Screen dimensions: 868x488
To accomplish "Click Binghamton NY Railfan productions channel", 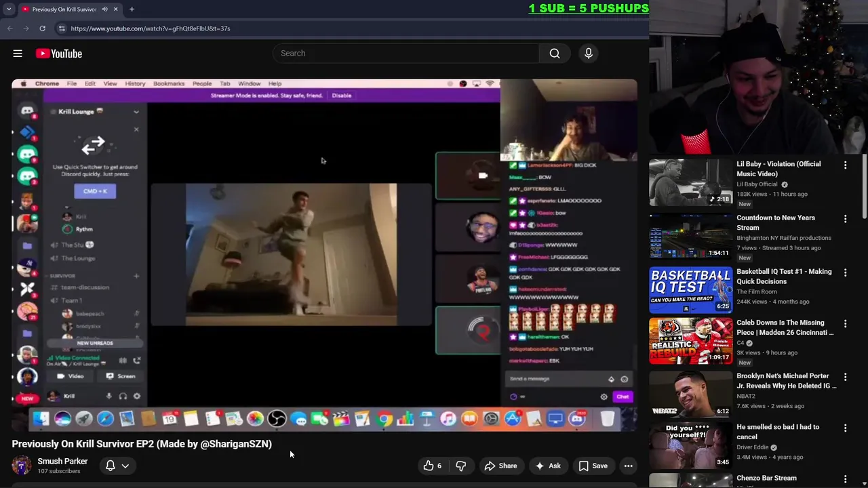I will (784, 238).
